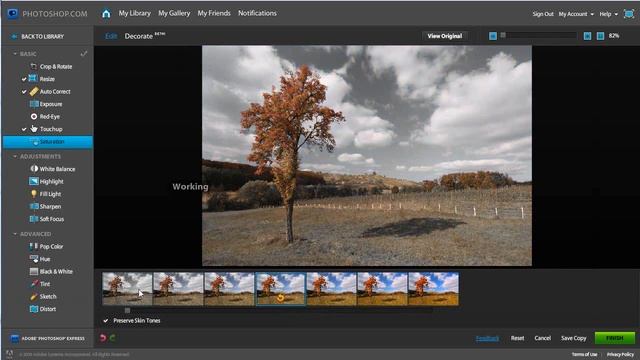Open My Friends in the top menu
The width and height of the screenshot is (640, 360).
coord(214,13)
